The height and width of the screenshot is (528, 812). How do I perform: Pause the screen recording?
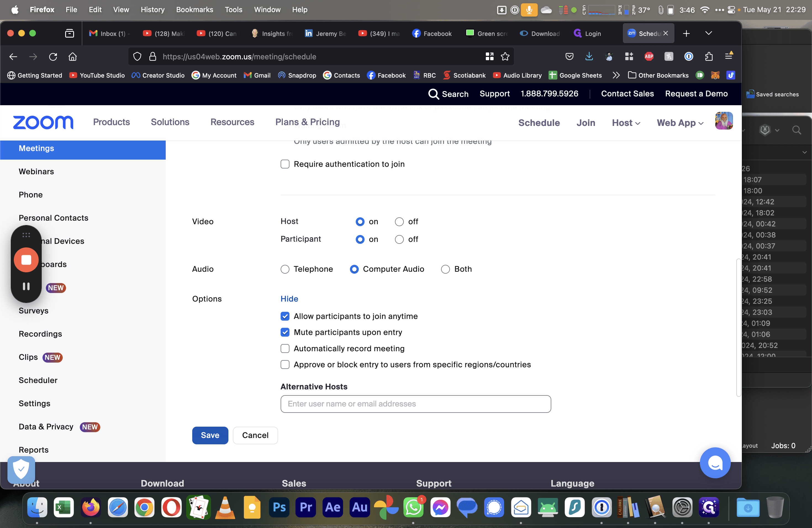[26, 286]
